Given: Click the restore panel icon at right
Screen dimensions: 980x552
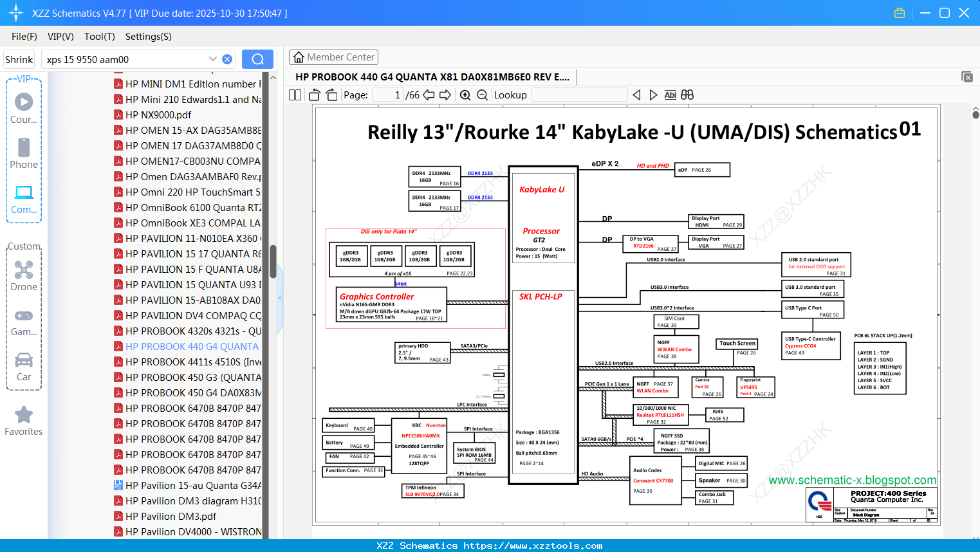Looking at the screenshot, I should [967, 77].
